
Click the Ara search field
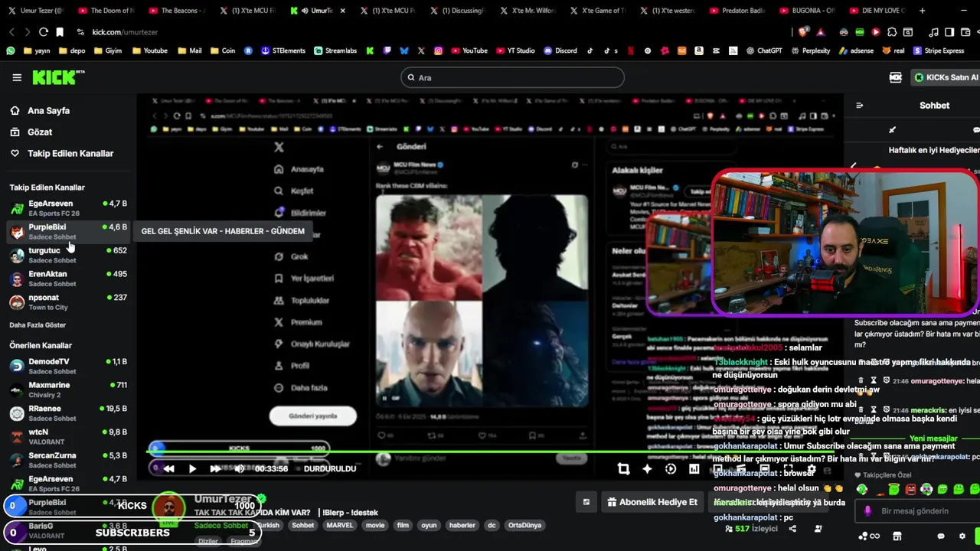pos(512,77)
